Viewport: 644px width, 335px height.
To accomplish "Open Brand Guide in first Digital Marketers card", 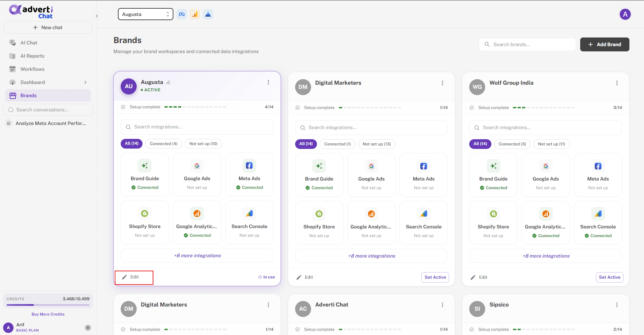I will pos(319,175).
